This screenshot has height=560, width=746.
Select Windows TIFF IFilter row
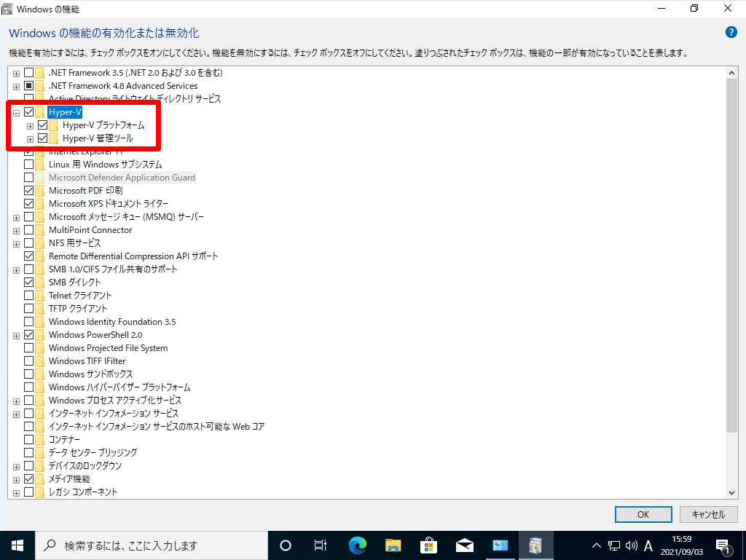pyautogui.click(x=87, y=360)
